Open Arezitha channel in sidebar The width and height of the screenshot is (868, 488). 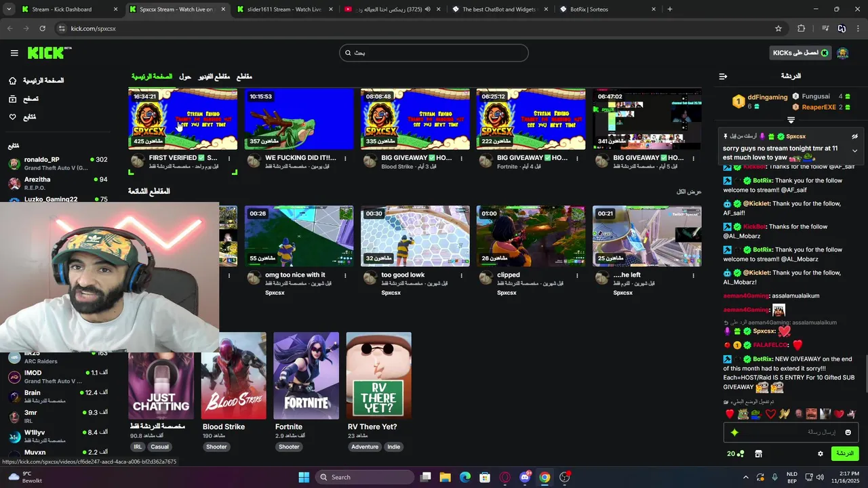tap(58, 183)
